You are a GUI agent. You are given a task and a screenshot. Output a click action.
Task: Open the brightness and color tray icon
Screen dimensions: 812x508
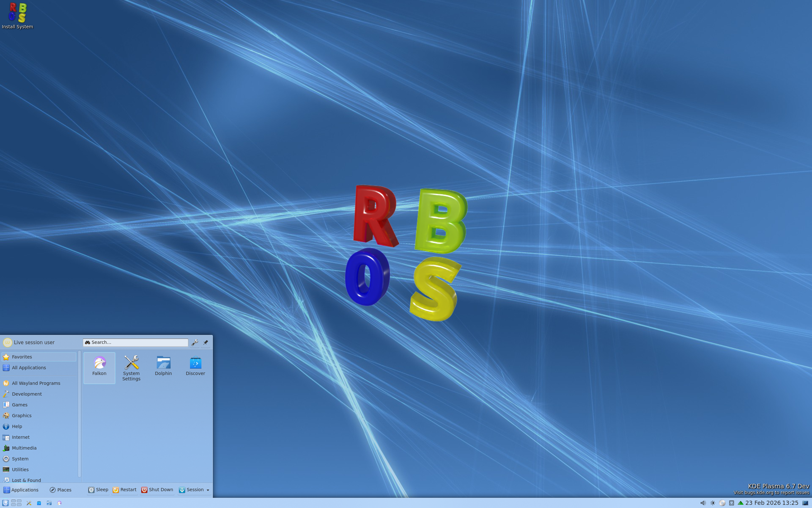(713, 503)
